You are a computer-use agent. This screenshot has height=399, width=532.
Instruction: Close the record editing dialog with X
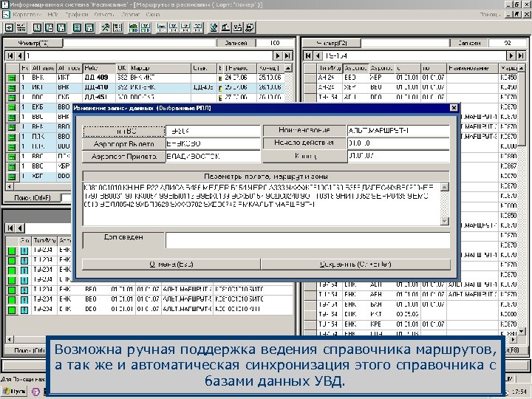pos(454,108)
